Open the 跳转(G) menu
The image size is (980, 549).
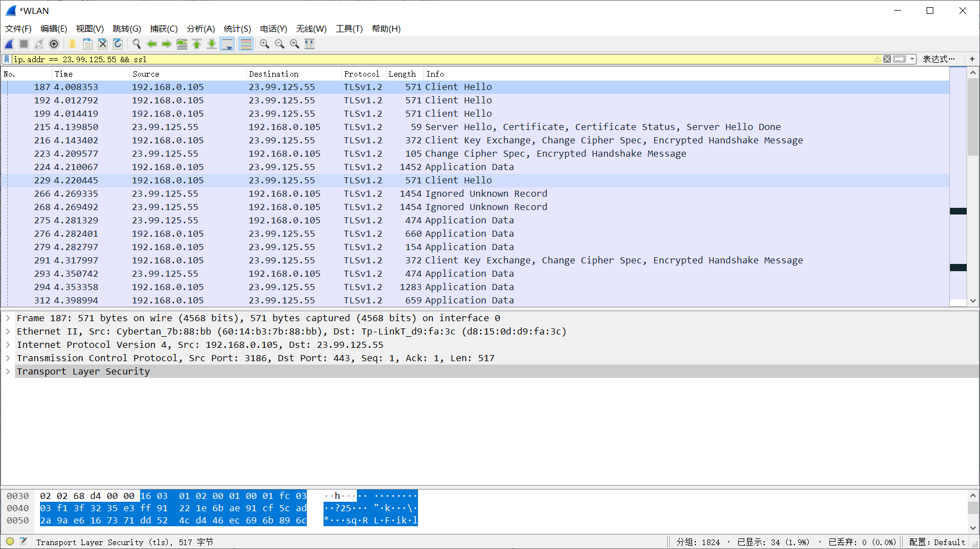tap(127, 29)
